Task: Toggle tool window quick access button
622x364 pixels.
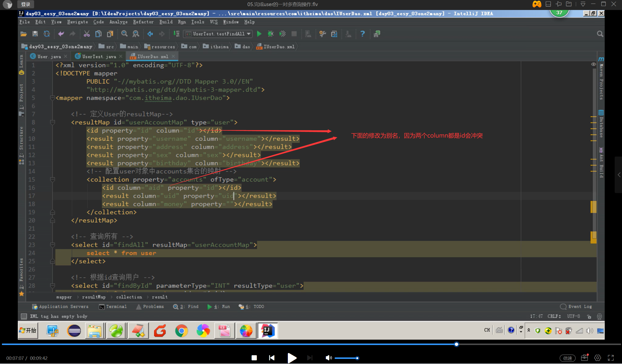Action: coord(24,316)
